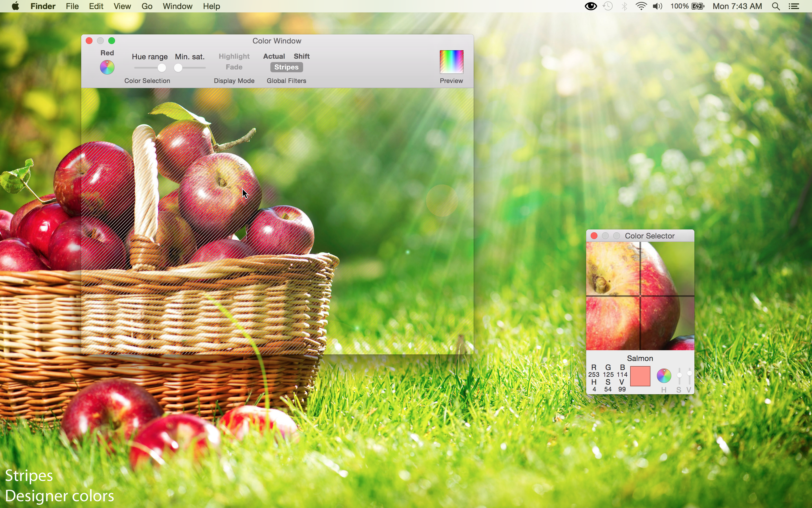Click the Red color name label
The image size is (812, 508).
(107, 53)
